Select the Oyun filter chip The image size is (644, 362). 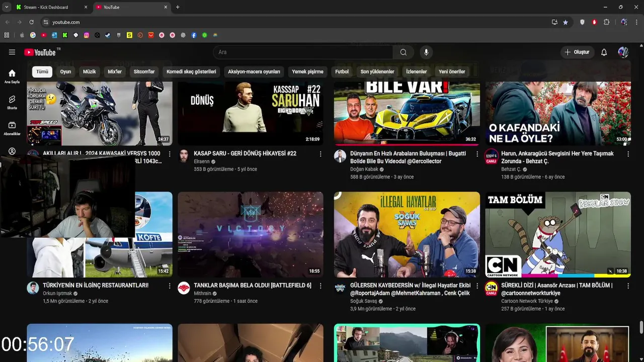[65, 71]
